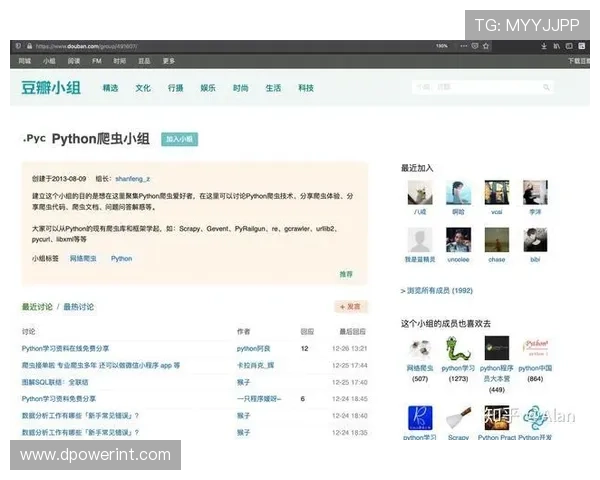Screen dimensions: 600x480
Task: Click the 网络爬虫 group tag
Action: coord(83,258)
